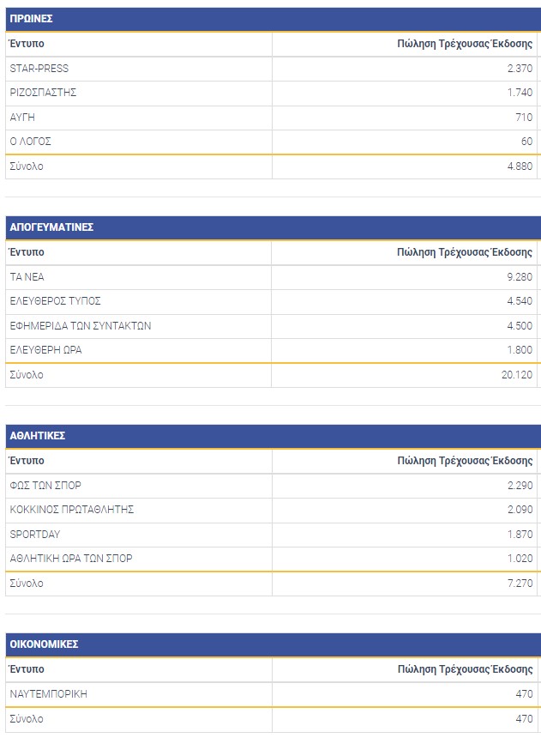Click the ΑΠΟΓΕΥΜΑΤΙΝΕΣ section header
This screenshot has width=541, height=756.
coord(51,227)
